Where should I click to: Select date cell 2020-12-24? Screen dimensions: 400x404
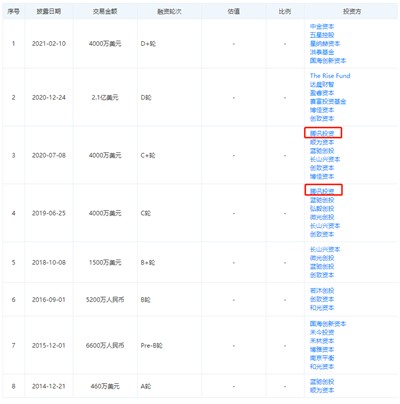pyautogui.click(x=49, y=98)
